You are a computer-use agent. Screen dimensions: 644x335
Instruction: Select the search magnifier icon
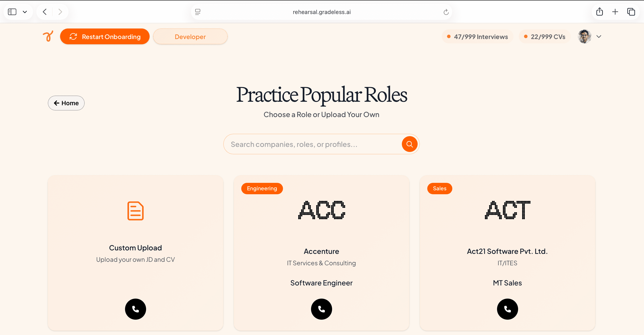(x=409, y=144)
